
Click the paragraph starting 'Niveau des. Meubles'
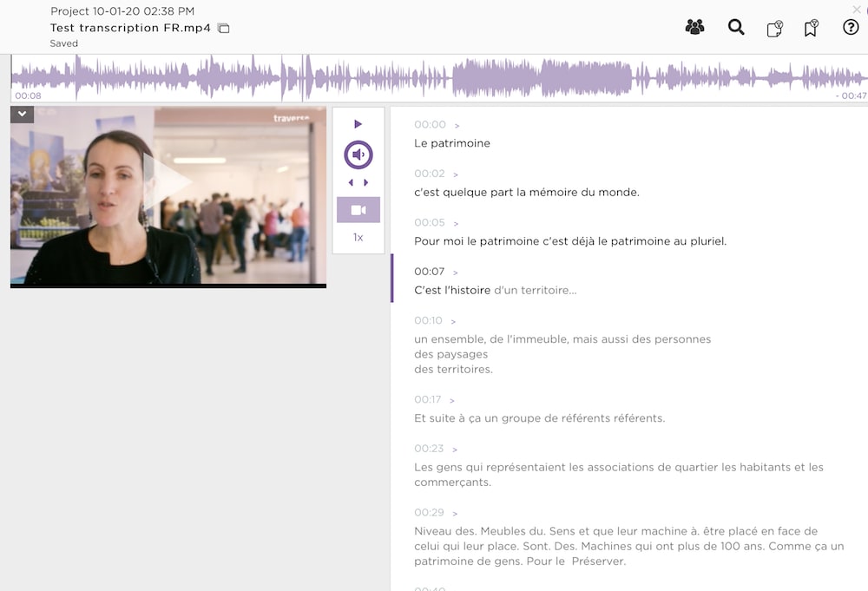[628, 546]
